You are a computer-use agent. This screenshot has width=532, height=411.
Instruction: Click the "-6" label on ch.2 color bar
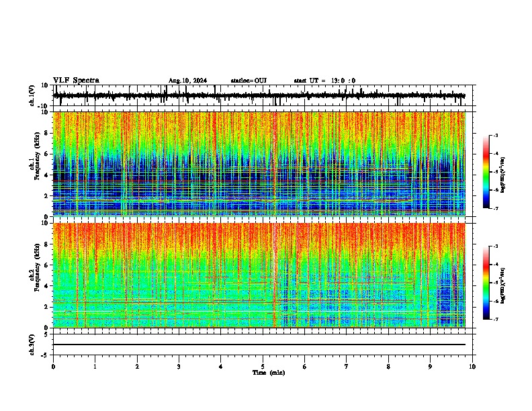pyautogui.click(x=495, y=301)
